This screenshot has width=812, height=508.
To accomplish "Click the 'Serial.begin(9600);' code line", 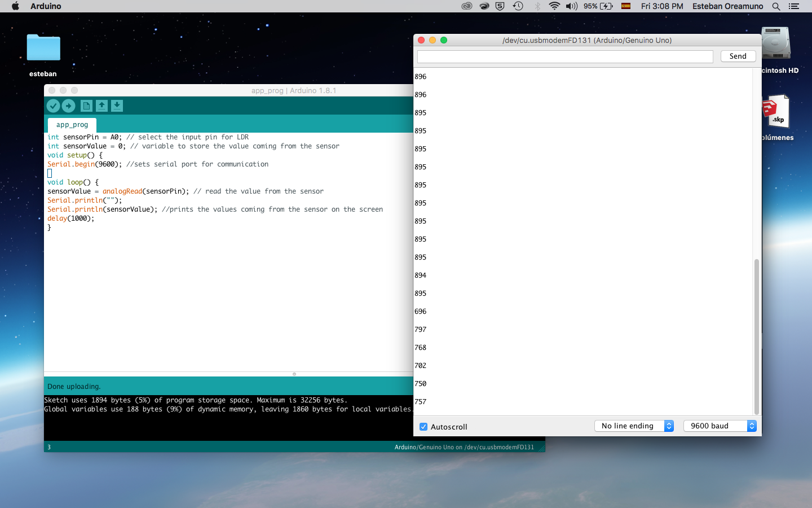I will click(x=158, y=164).
